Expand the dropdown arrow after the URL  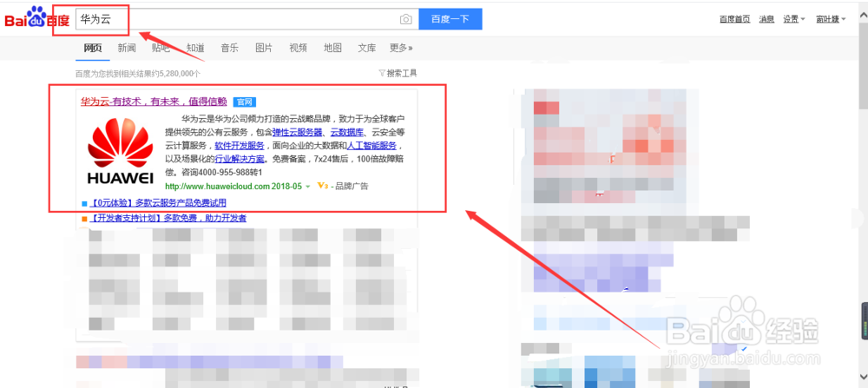[x=308, y=187]
